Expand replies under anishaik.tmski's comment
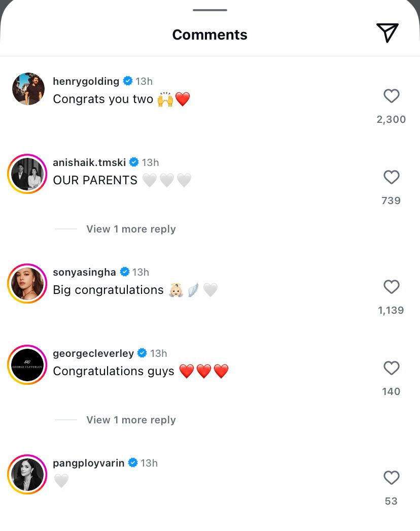The image size is (420, 531). [x=131, y=229]
